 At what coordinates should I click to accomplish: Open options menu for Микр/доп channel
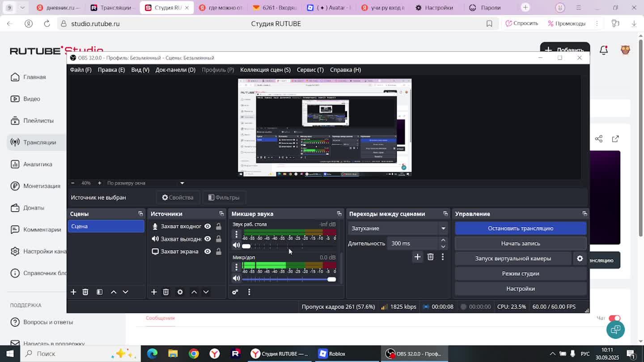[x=237, y=267]
